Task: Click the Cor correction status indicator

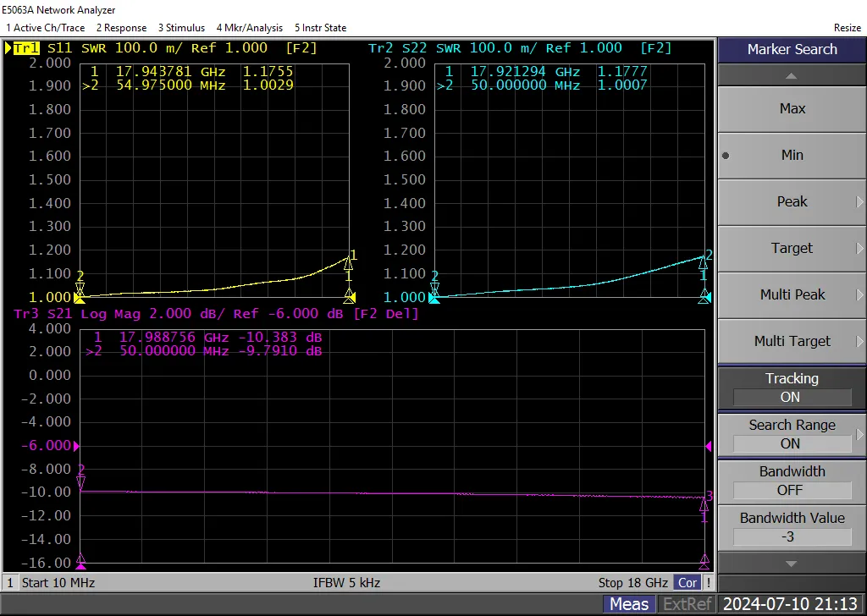Action: [688, 582]
